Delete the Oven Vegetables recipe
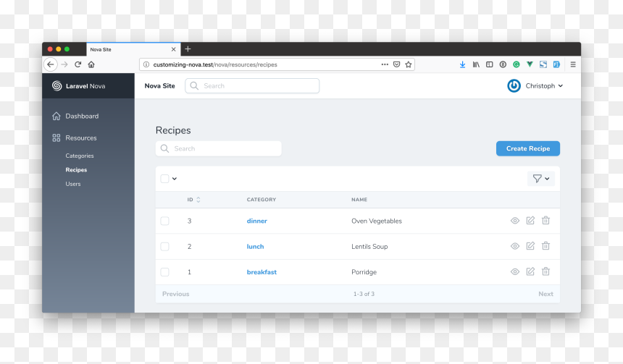 tap(546, 220)
